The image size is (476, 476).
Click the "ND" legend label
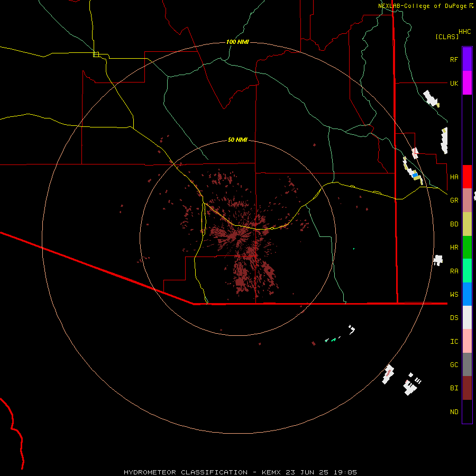(x=454, y=412)
